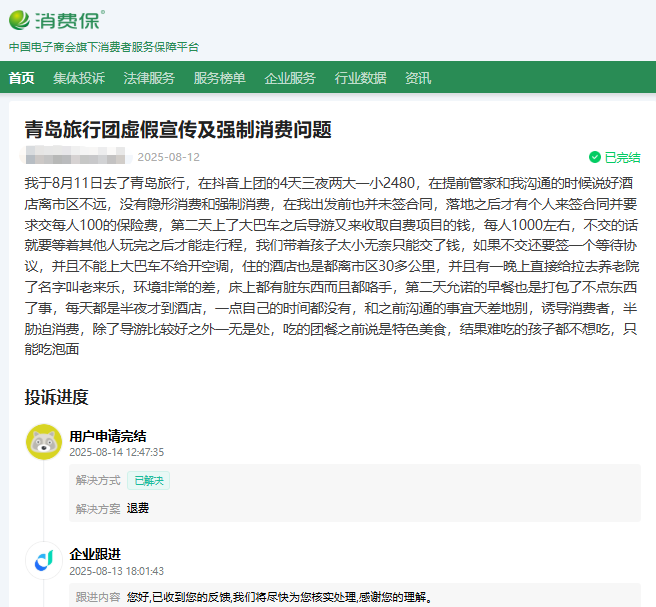Click the 消费保 green leaf logo

(19, 20)
